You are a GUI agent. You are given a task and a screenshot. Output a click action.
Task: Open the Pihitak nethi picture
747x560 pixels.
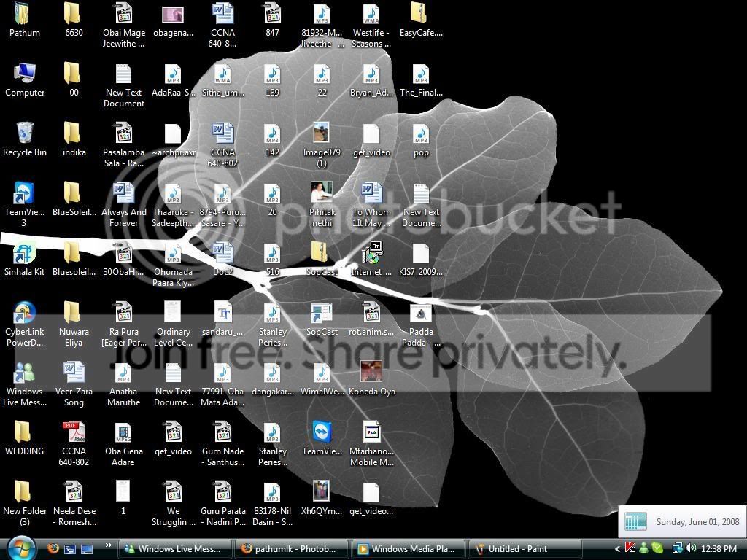(x=322, y=192)
